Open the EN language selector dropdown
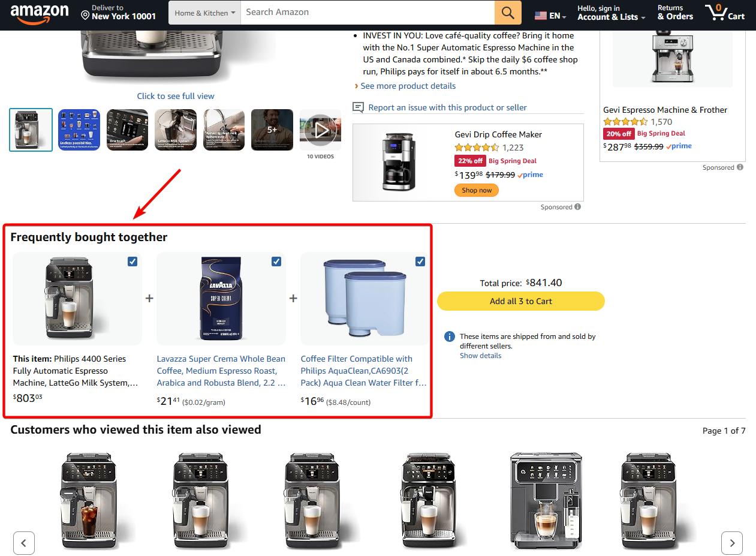Image resolution: width=756 pixels, height=556 pixels. [550, 16]
